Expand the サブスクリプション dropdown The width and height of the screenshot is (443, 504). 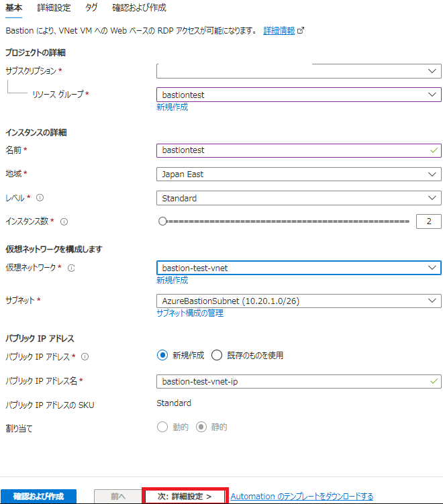(x=299, y=71)
